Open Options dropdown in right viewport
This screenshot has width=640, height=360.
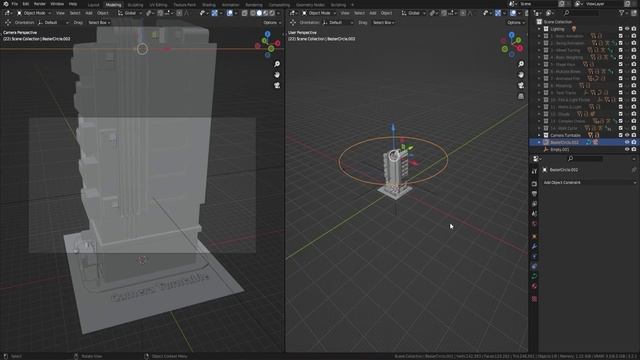coord(516,22)
